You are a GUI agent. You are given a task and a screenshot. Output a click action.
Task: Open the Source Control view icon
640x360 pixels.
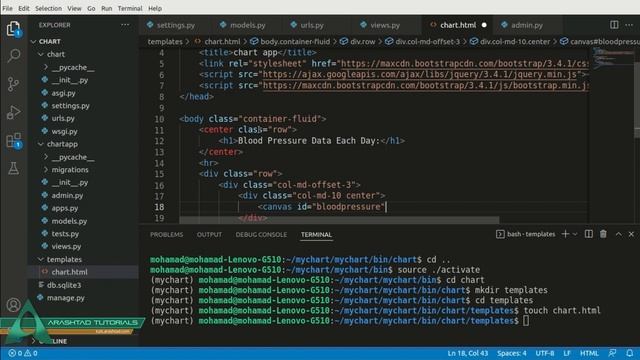[13, 84]
